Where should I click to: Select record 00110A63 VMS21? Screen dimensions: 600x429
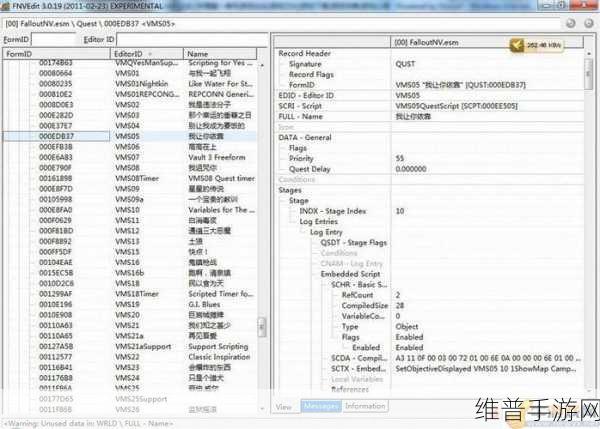(x=130, y=326)
